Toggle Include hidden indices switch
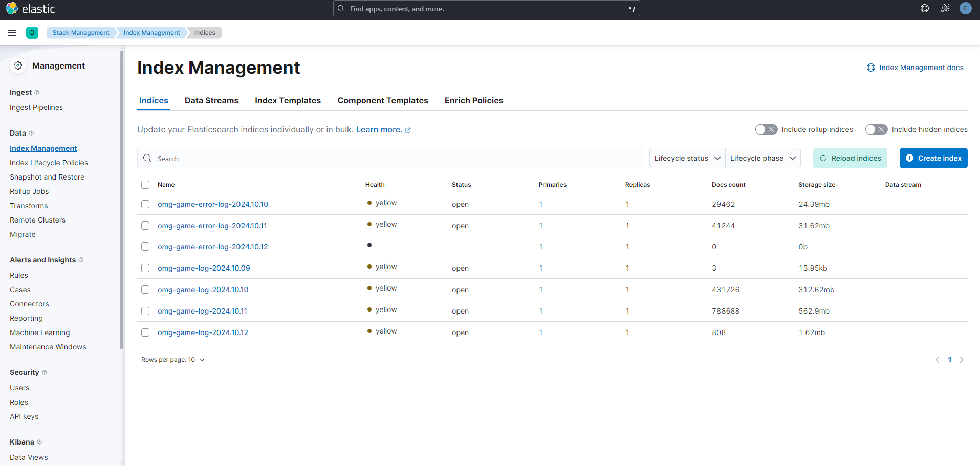Image resolution: width=980 pixels, height=466 pixels. [x=876, y=129]
